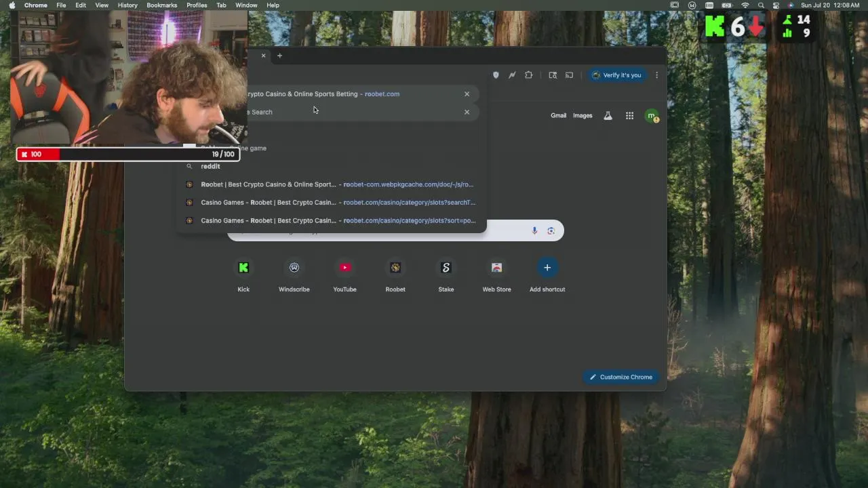The image size is (868, 488).
Task: Click the Windscribe menu bar icon
Action: pyautogui.click(x=692, y=5)
